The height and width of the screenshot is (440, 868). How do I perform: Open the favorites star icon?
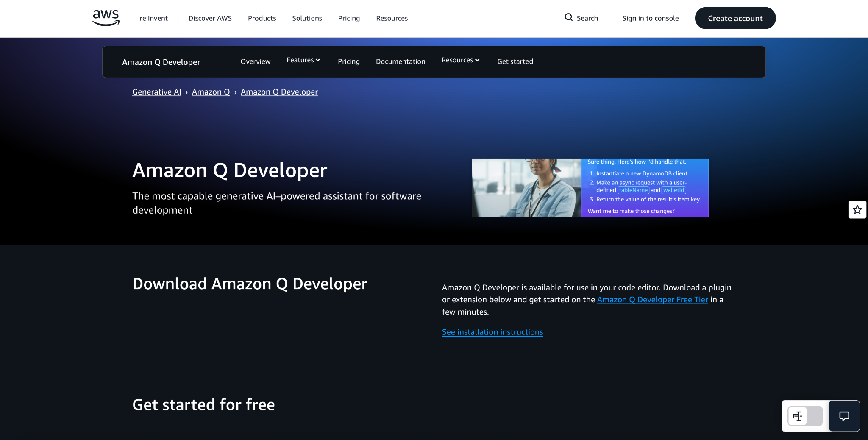(x=857, y=209)
